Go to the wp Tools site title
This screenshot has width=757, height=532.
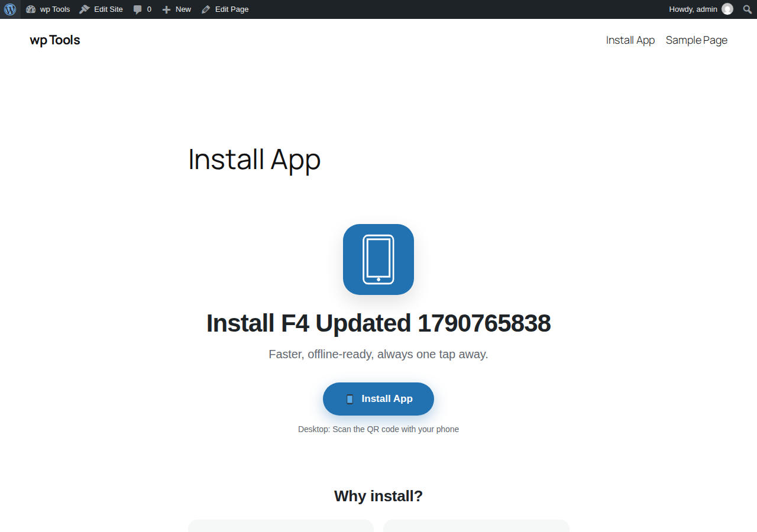pos(55,40)
